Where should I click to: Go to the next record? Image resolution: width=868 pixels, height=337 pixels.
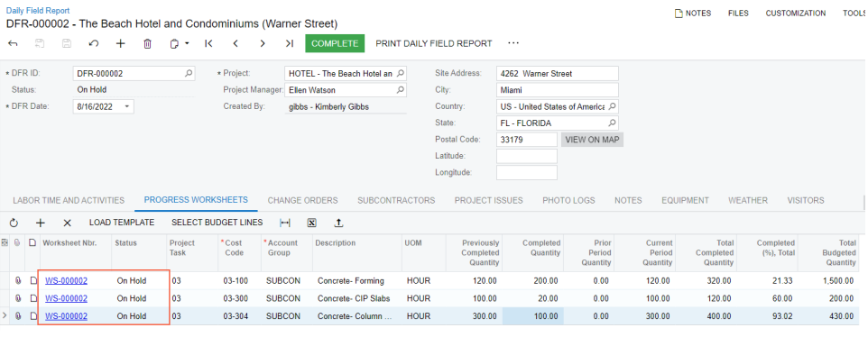pos(263,43)
